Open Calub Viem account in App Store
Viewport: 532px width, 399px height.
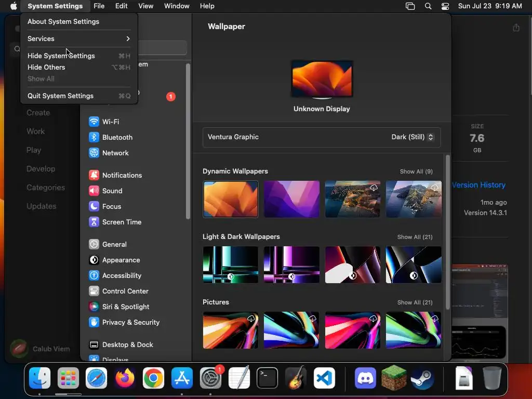40,349
